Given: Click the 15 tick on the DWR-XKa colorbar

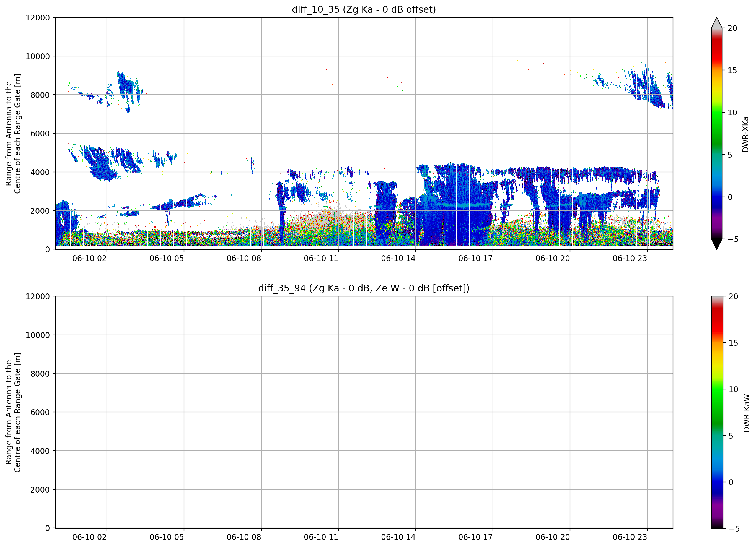Looking at the screenshot, I should tap(732, 71).
